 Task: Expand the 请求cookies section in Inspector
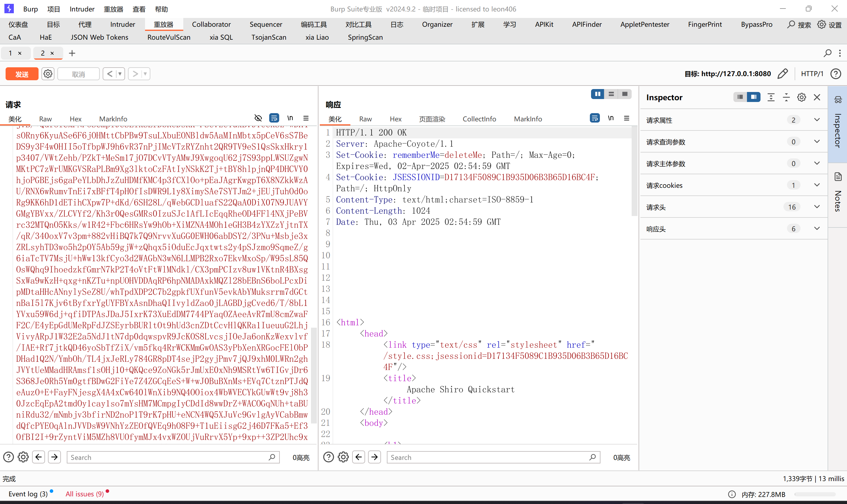[x=817, y=185]
